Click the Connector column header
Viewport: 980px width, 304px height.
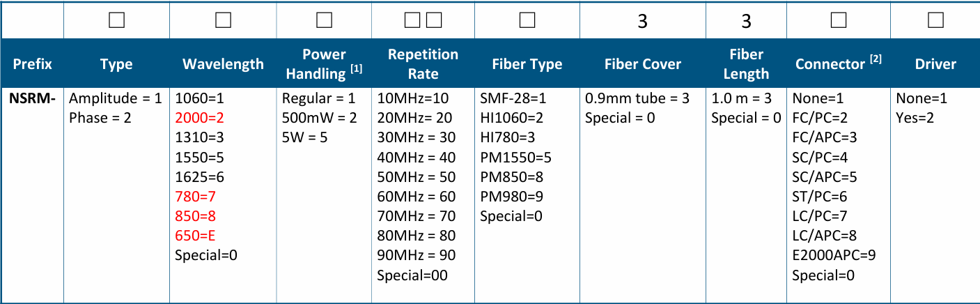click(x=839, y=63)
